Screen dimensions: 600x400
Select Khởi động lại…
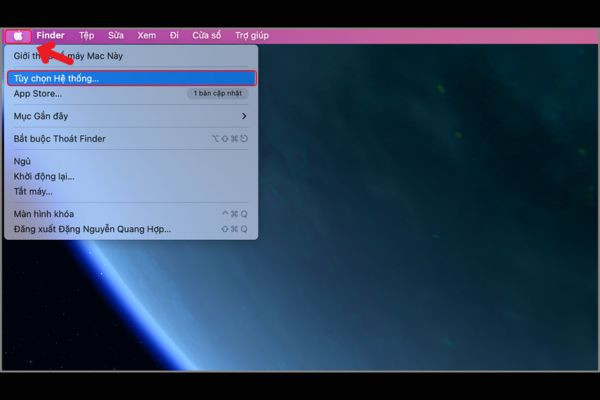[131, 176]
